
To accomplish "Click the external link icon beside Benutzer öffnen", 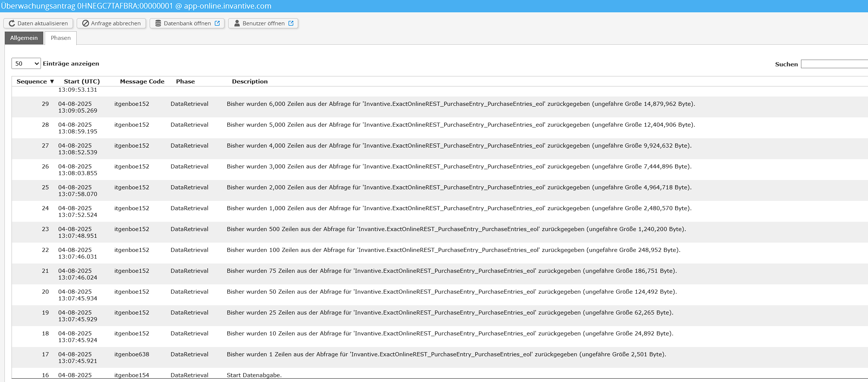I will tap(291, 23).
